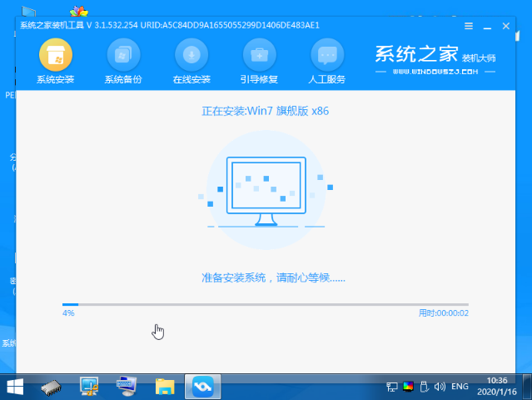Click the network tray icon
The width and height of the screenshot is (532, 400).
(x=392, y=387)
